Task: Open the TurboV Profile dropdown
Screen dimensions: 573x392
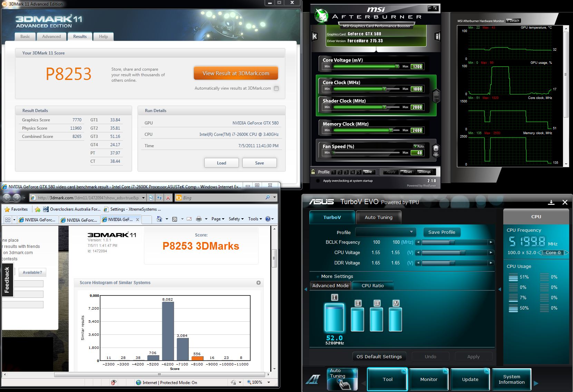Action: click(x=386, y=232)
